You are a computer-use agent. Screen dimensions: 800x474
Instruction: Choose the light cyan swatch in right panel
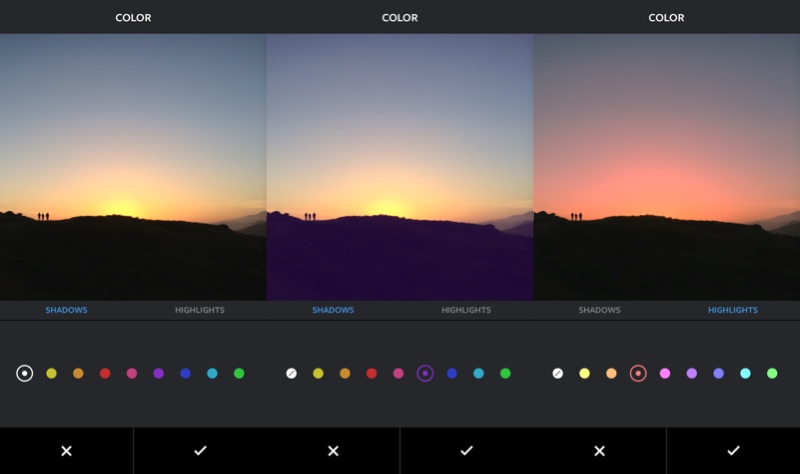pyautogui.click(x=745, y=373)
